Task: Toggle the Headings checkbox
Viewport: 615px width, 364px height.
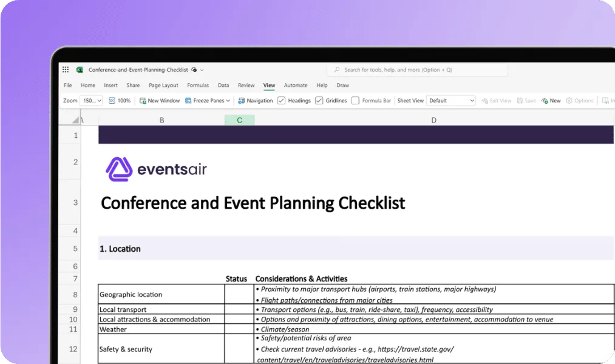Action: coord(281,101)
